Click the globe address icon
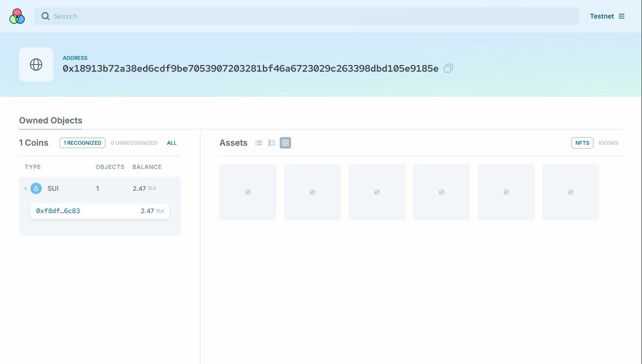The width and height of the screenshot is (642, 364). click(x=36, y=65)
